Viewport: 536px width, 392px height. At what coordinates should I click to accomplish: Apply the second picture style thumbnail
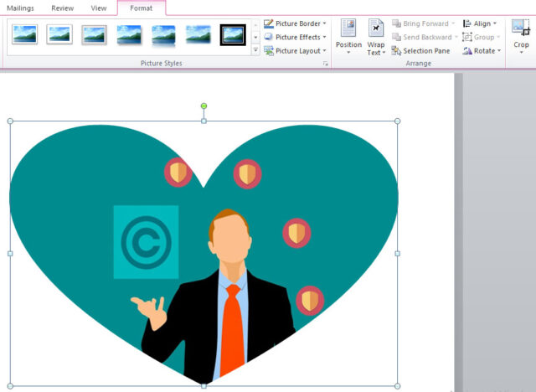tap(59, 34)
